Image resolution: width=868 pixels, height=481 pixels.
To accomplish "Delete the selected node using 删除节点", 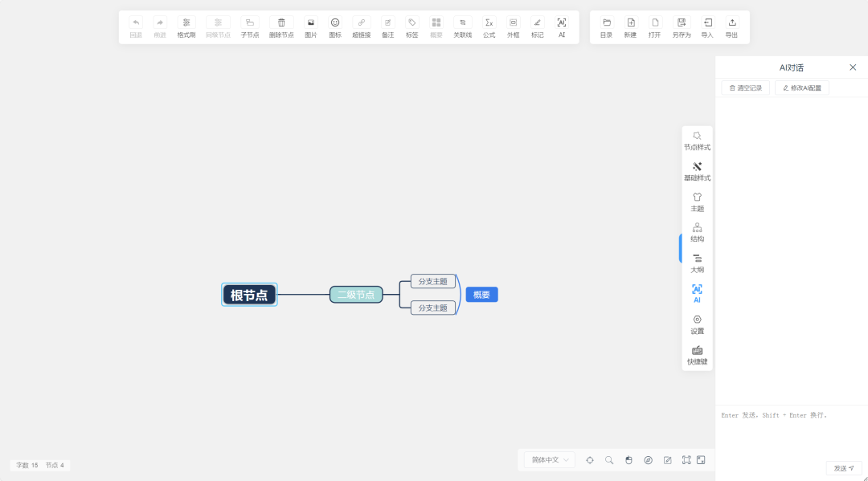I will point(281,26).
